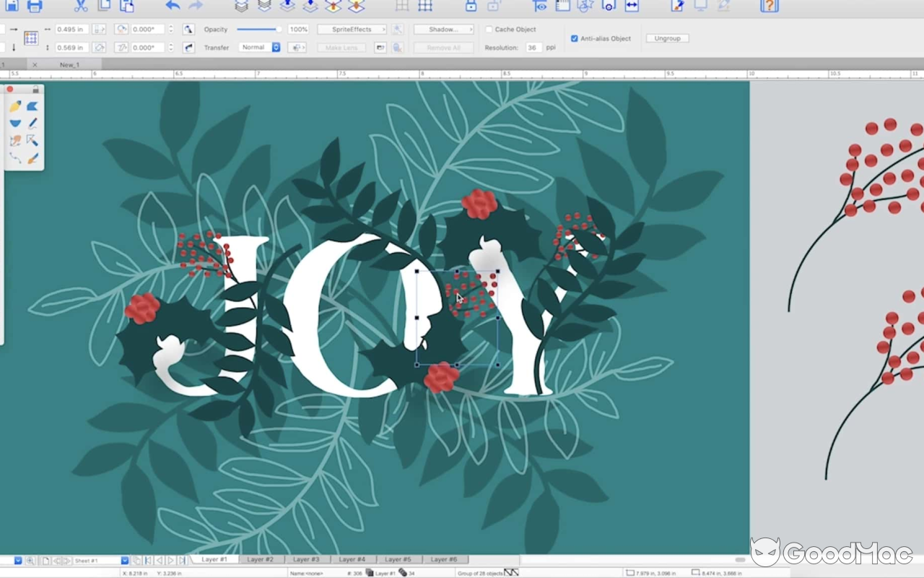Screen dimensions: 924x578
Task: Switch to the Layer #3 tab
Action: pos(306,558)
